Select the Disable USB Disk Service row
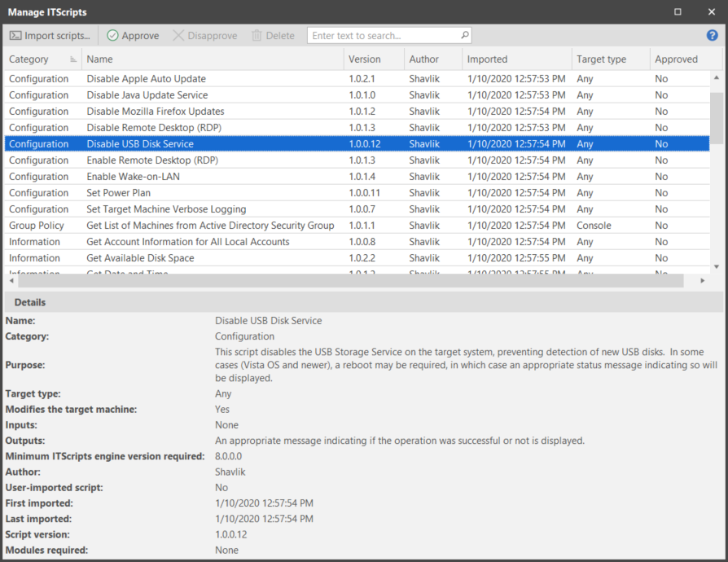The image size is (728, 562). tap(357, 144)
